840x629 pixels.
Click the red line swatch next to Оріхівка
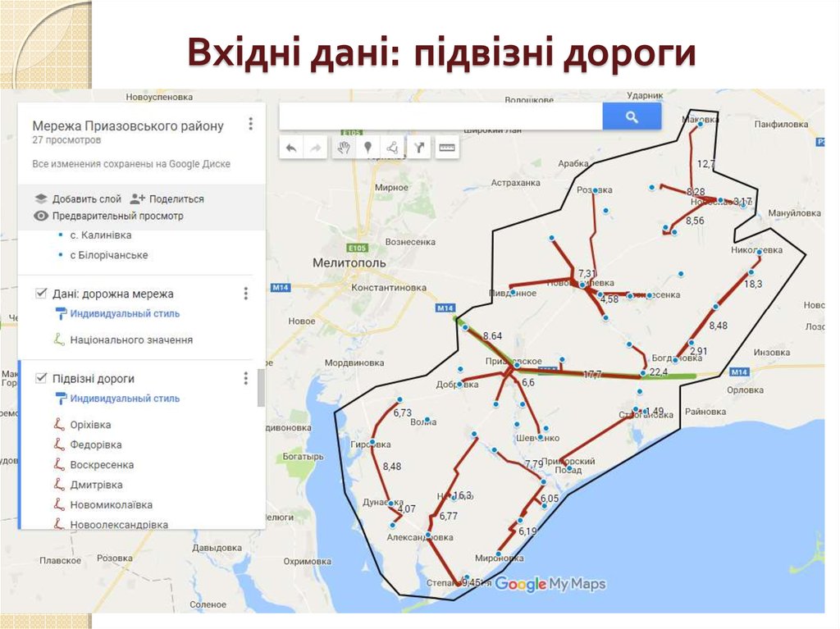pos(58,424)
